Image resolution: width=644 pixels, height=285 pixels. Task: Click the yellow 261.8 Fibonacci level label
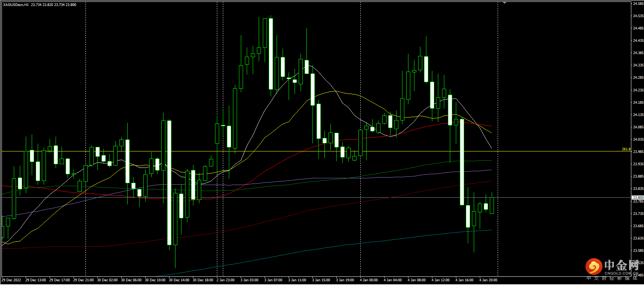click(x=626, y=149)
